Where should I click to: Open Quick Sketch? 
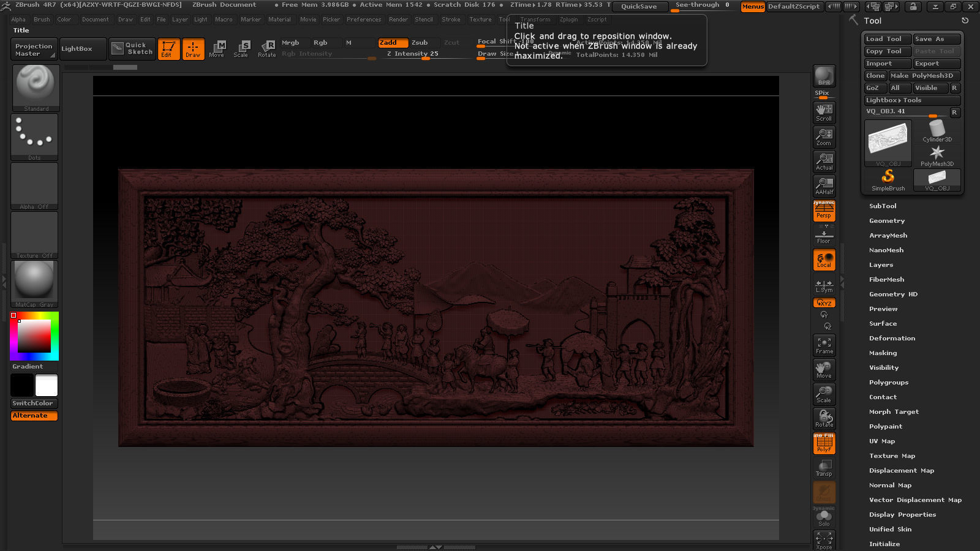[x=133, y=49]
